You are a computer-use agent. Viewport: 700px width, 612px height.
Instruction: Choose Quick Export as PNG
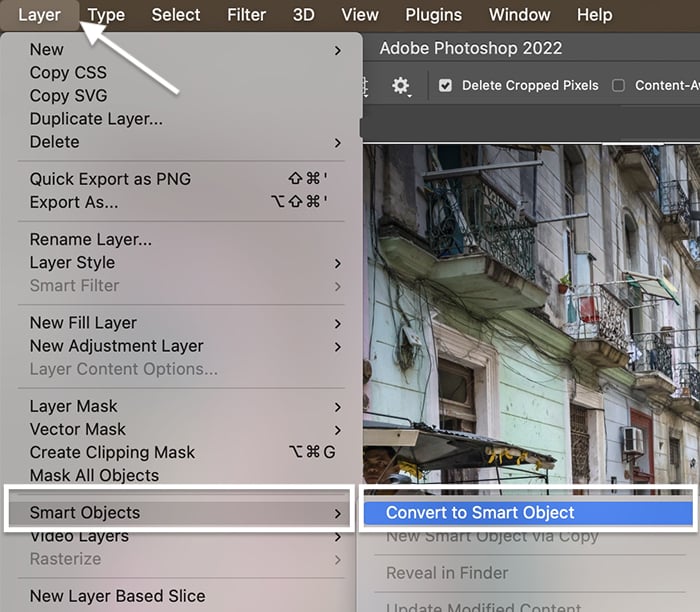click(181, 179)
